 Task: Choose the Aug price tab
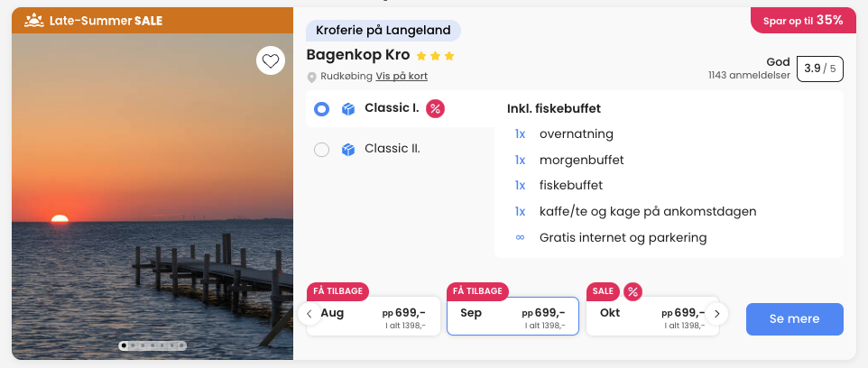point(374,316)
